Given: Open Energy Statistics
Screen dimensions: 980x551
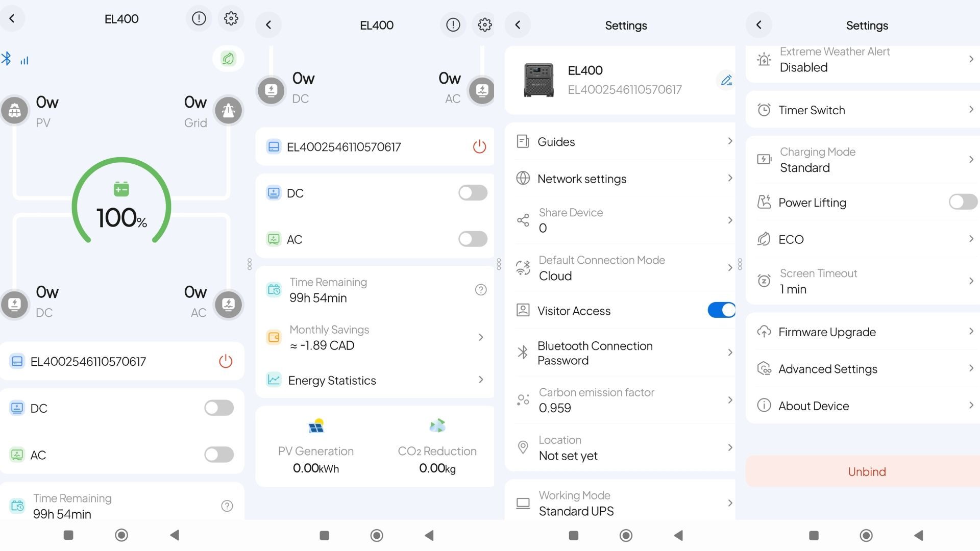Looking at the screenshot, I should 375,380.
